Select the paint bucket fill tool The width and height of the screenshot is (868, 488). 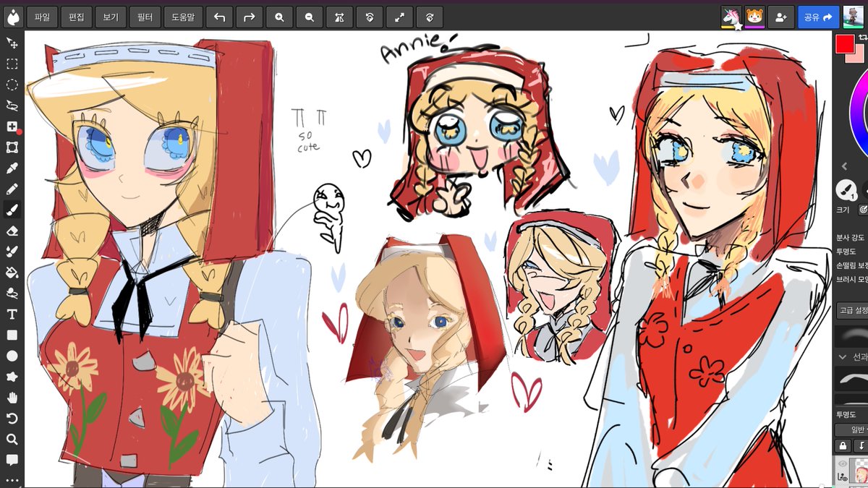coord(12,273)
